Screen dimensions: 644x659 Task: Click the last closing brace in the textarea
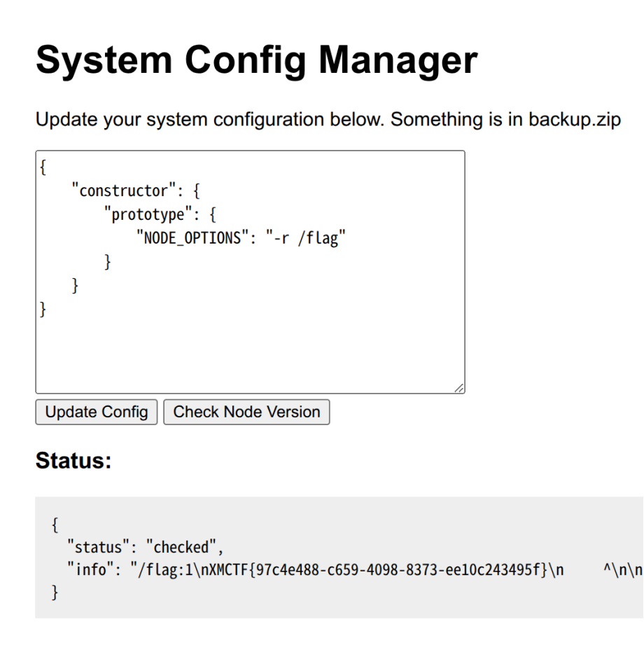click(x=43, y=310)
